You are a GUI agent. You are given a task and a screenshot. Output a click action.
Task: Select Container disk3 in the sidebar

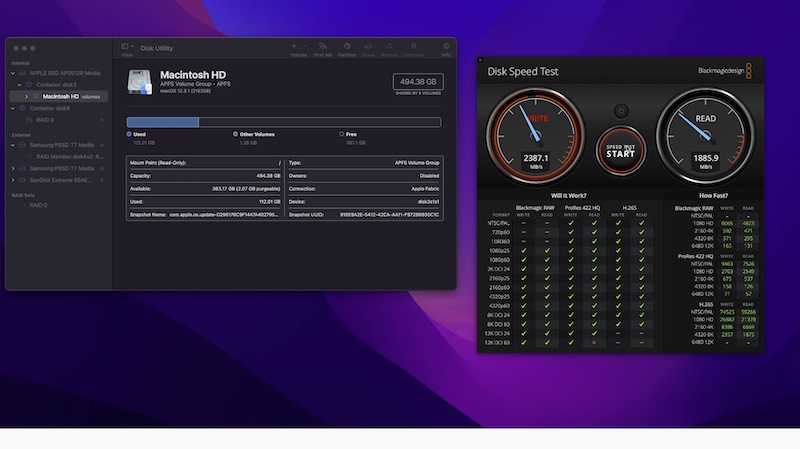56,85
